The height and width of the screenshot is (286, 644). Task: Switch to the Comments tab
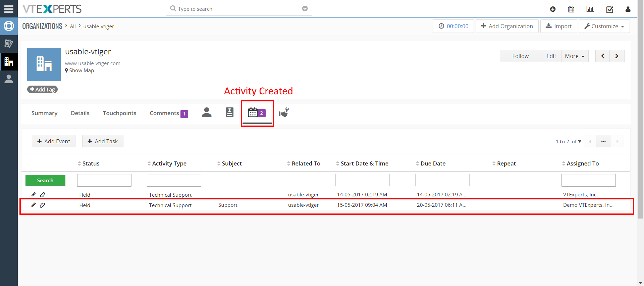168,113
